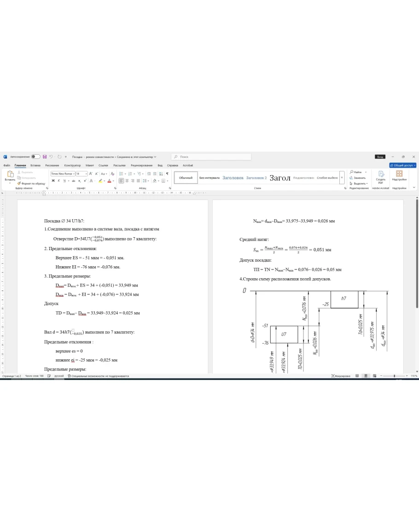Click in the Поиск search field
419x532 pixels.
click(211, 157)
